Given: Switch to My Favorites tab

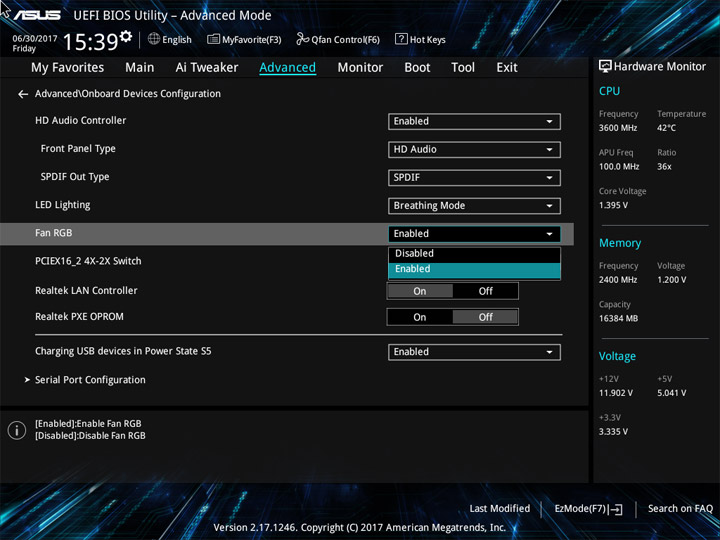Looking at the screenshot, I should (x=68, y=68).
